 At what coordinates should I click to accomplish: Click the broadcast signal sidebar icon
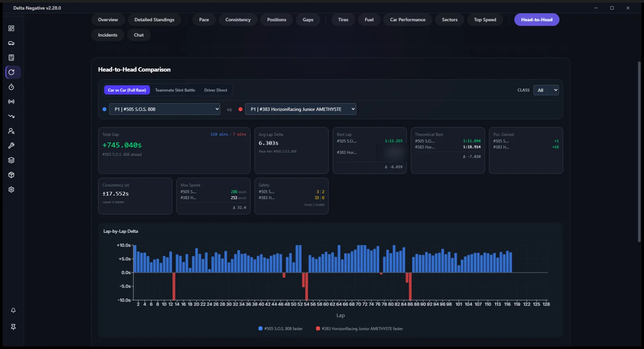click(x=11, y=102)
